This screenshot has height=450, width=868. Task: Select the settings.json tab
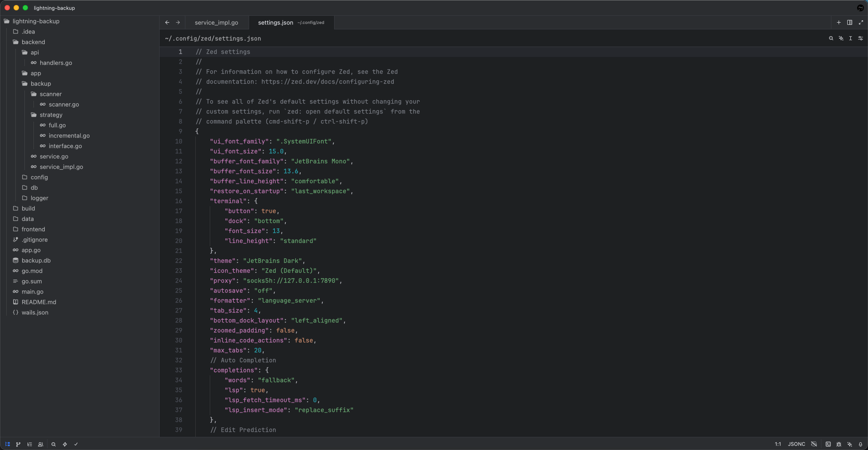click(275, 23)
